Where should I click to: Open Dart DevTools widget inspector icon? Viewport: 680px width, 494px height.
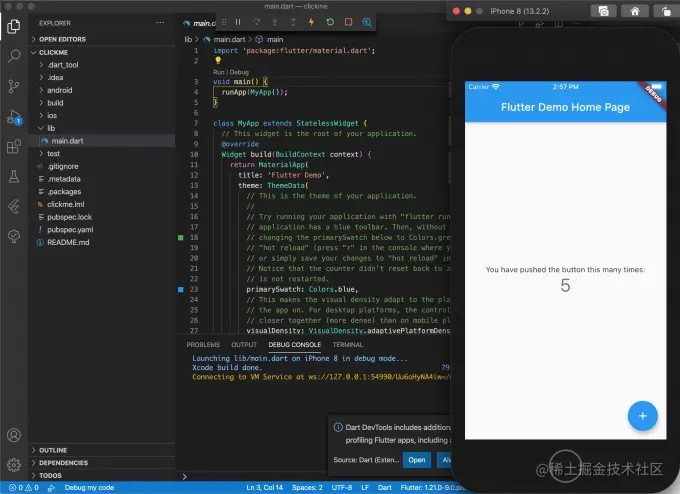coord(367,22)
